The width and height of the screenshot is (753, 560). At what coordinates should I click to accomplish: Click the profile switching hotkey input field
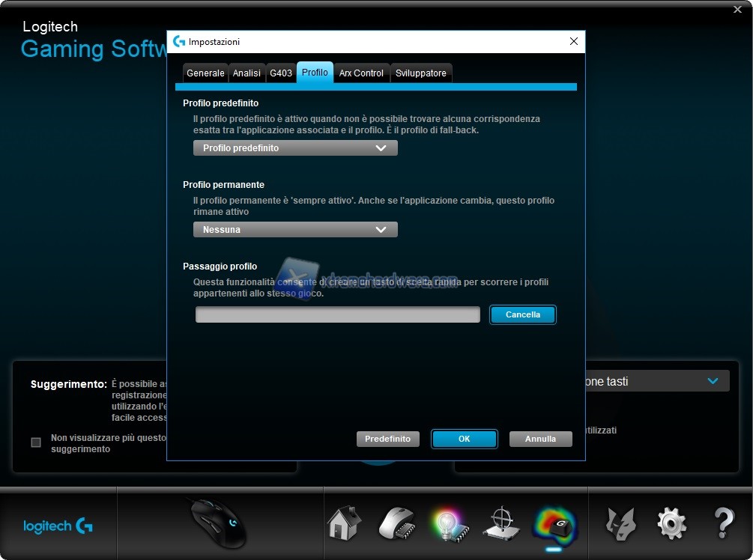tap(337, 315)
